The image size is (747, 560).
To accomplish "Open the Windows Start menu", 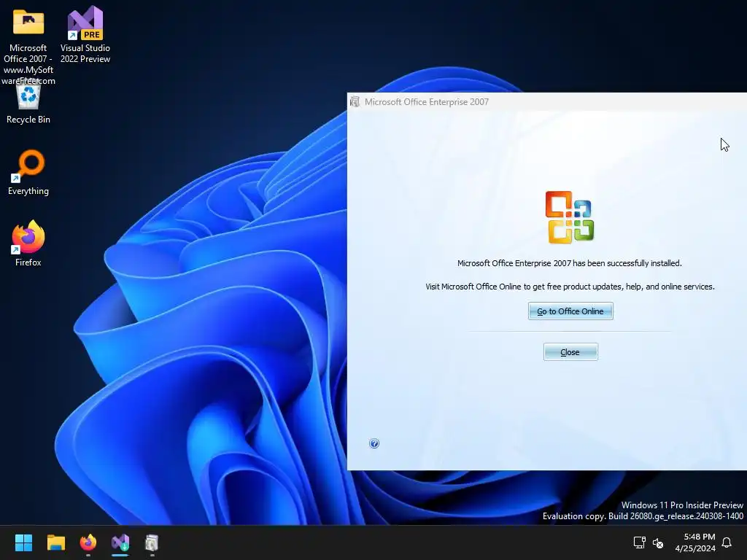I will (23, 542).
